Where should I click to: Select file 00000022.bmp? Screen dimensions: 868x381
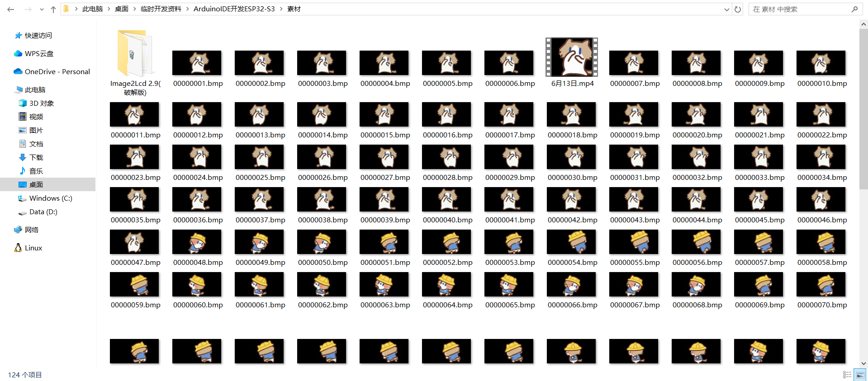click(821, 120)
